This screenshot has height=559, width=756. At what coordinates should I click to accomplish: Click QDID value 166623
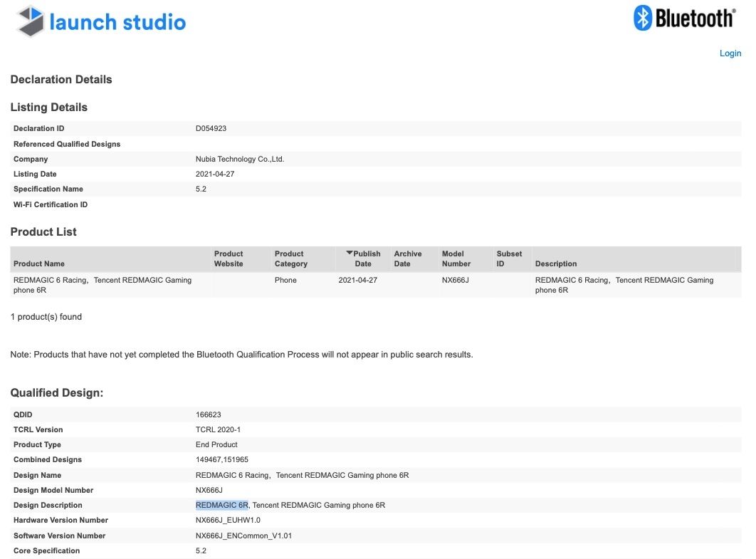209,414
